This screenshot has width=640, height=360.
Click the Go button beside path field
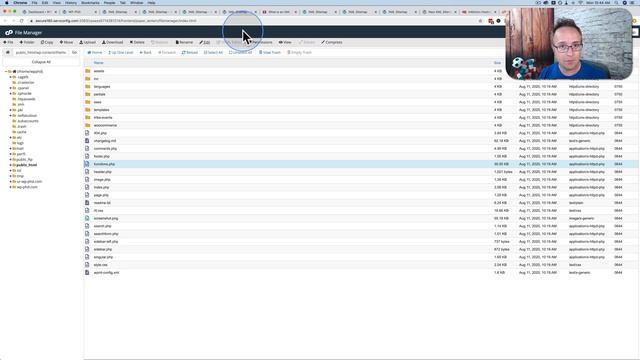[74, 53]
